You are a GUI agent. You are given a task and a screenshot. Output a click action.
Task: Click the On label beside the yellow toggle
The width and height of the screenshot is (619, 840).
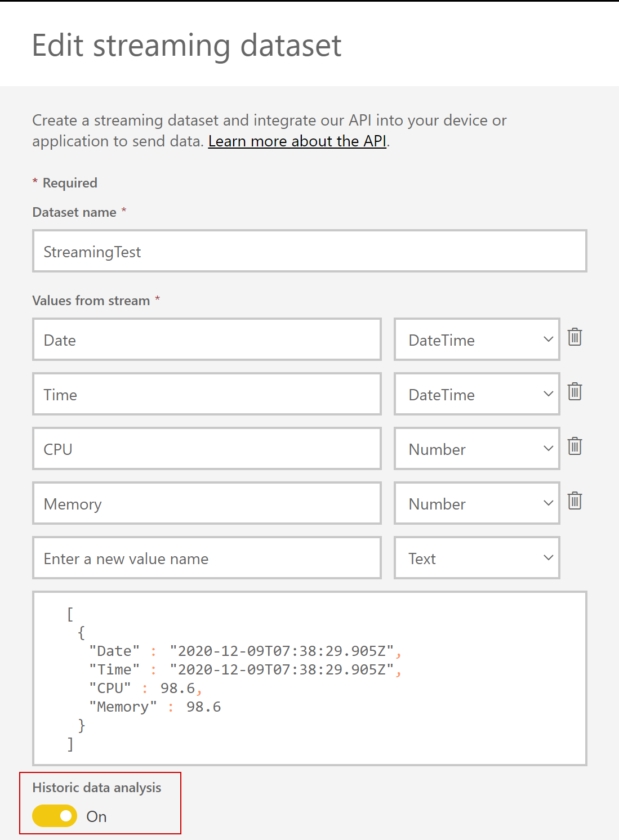97,816
